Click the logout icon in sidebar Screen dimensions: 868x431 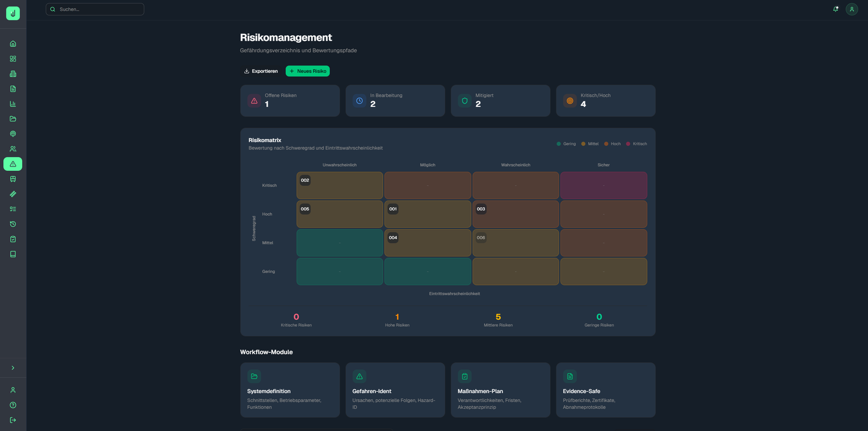pyautogui.click(x=13, y=420)
